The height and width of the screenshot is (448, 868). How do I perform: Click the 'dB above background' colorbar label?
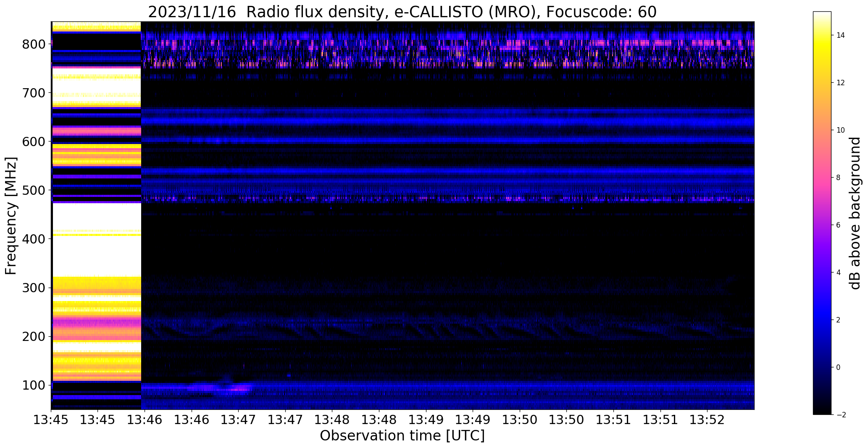click(855, 213)
